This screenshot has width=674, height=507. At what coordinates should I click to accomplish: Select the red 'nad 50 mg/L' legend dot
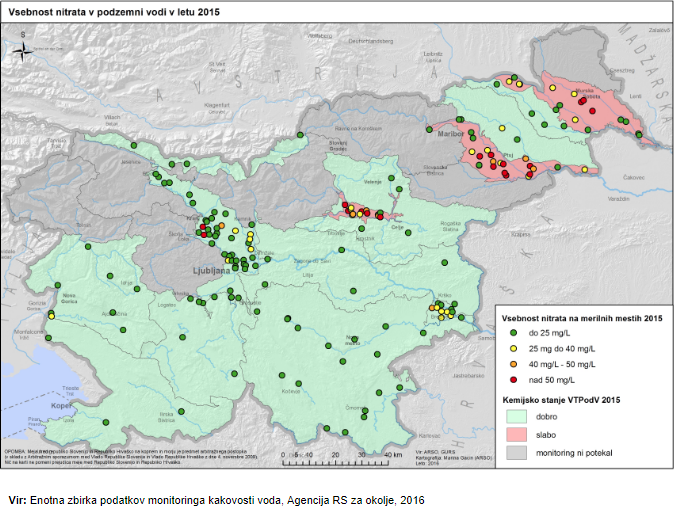tap(511, 380)
